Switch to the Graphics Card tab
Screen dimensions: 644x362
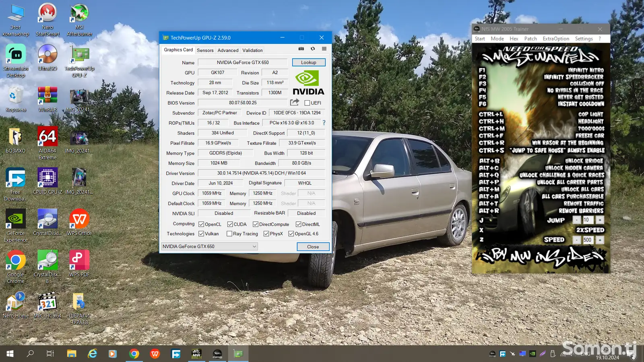coord(178,49)
